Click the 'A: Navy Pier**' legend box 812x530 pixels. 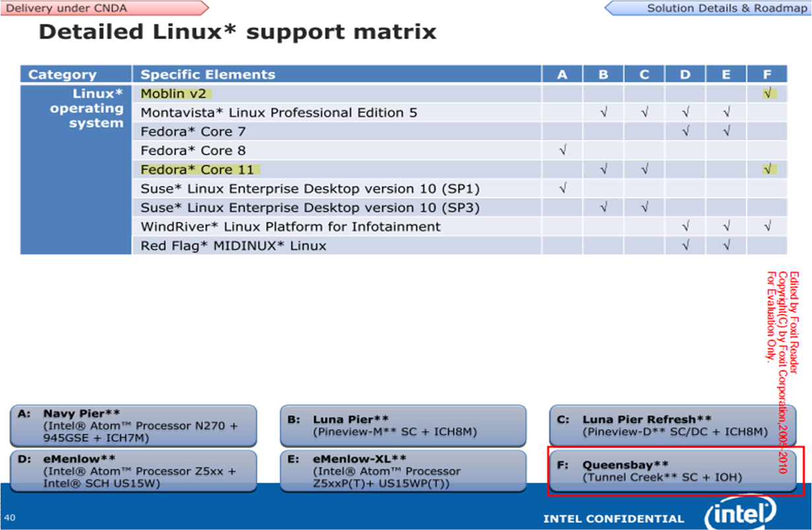(x=133, y=426)
